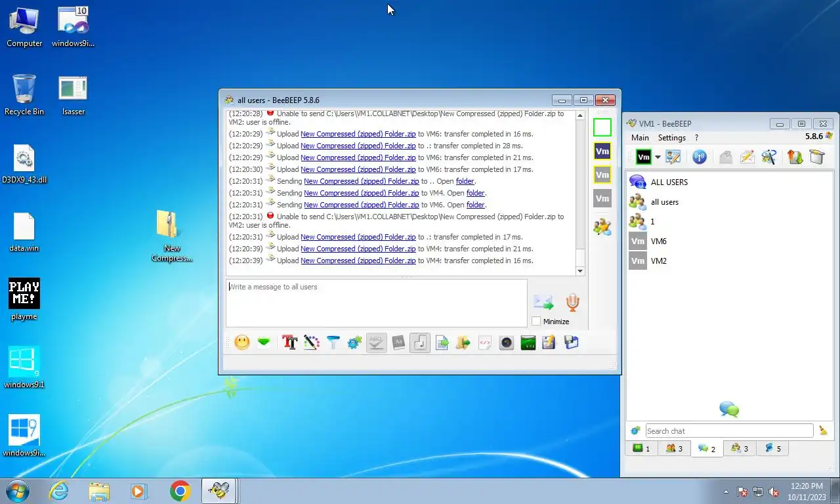Click the send file document icon
The width and height of the screenshot is (840, 504).
pyautogui.click(x=442, y=343)
